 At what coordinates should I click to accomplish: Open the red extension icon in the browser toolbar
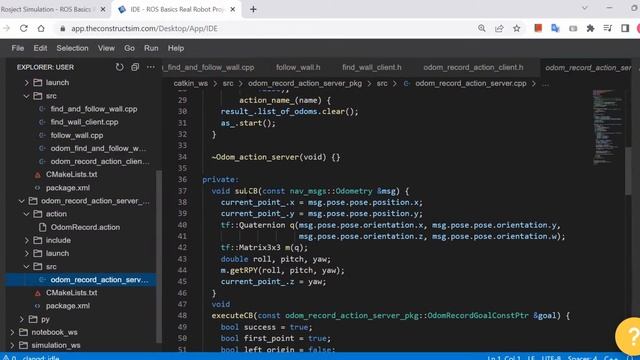coord(538,28)
